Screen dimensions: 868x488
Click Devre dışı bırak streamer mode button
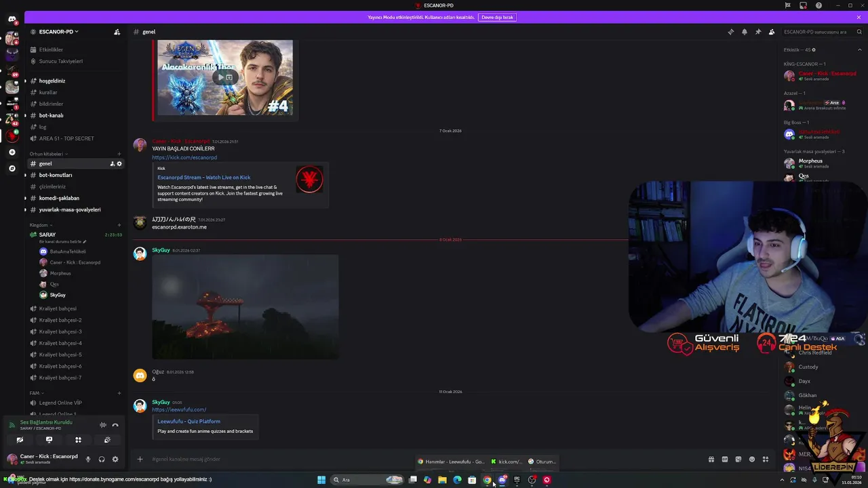(497, 17)
